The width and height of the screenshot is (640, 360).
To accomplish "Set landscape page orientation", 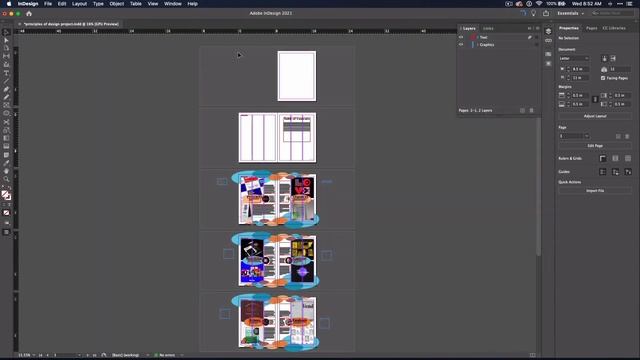I will 613,58.
